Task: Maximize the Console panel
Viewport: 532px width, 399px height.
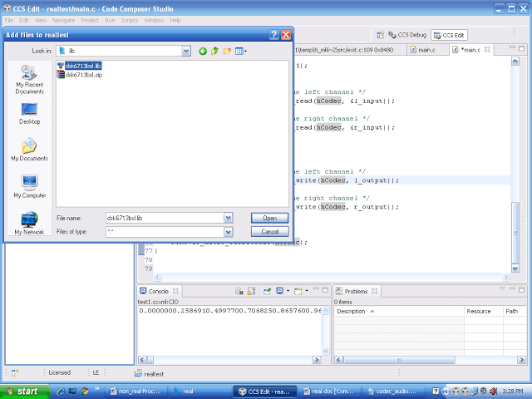Action: (325, 290)
